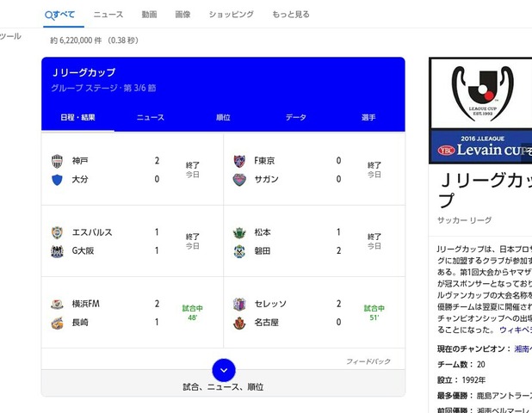Click the セレッソ team crest

click(x=239, y=304)
